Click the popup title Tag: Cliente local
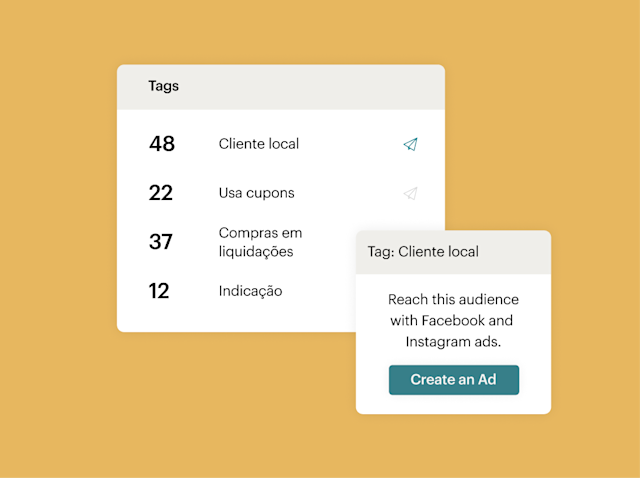 tap(423, 252)
